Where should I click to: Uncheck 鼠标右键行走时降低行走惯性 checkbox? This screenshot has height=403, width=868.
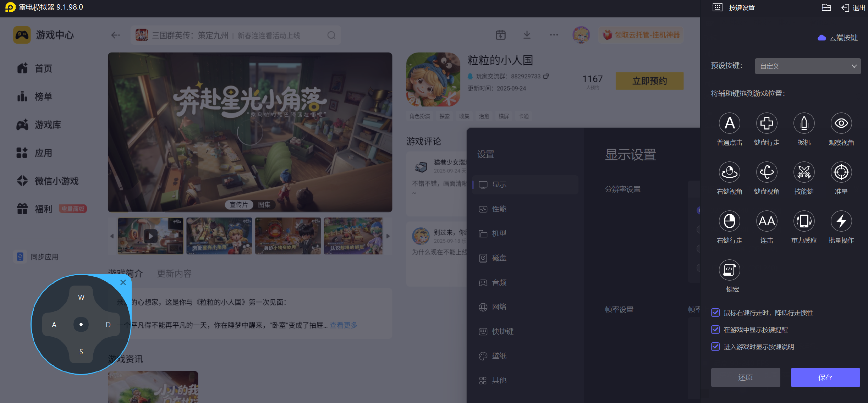tap(715, 313)
